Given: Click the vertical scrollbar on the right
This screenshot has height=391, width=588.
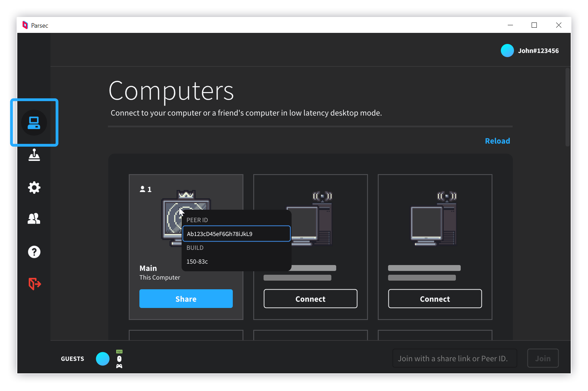Looking at the screenshot, I should [x=567, y=107].
